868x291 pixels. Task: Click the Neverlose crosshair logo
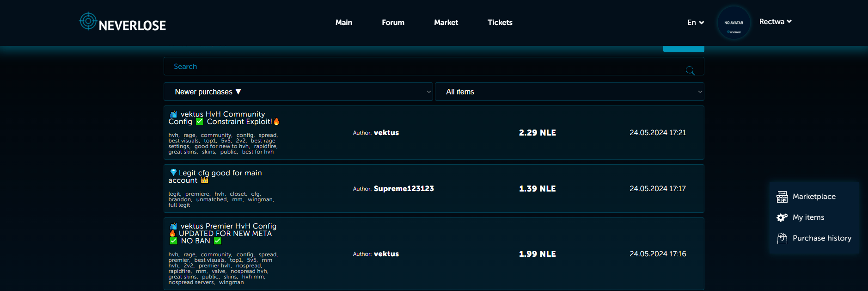[88, 21]
